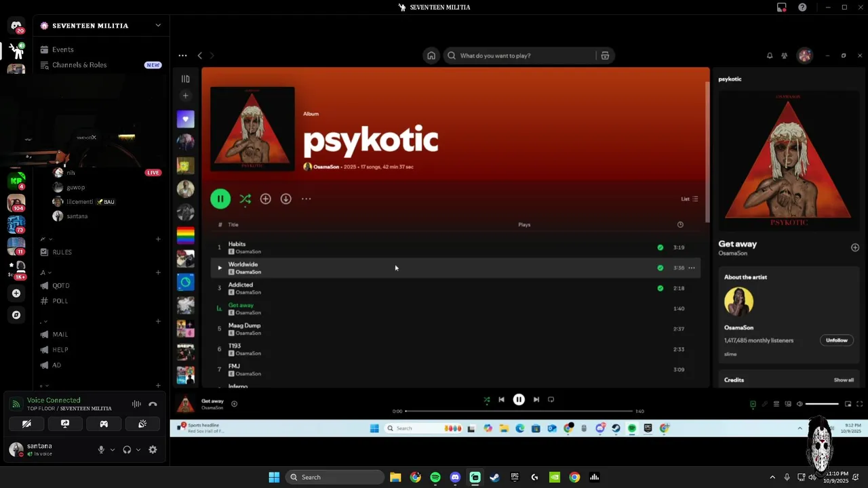Open headphone output options arrow
The image size is (868, 488).
click(138, 449)
